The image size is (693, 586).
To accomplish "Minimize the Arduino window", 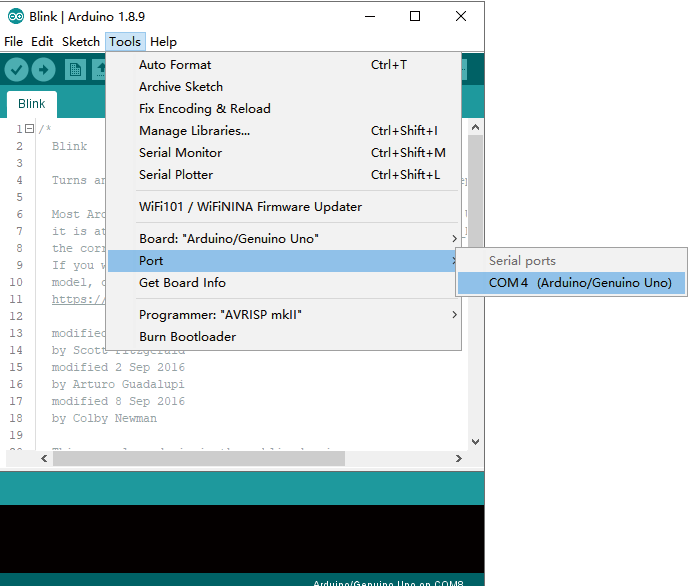I will click(370, 17).
